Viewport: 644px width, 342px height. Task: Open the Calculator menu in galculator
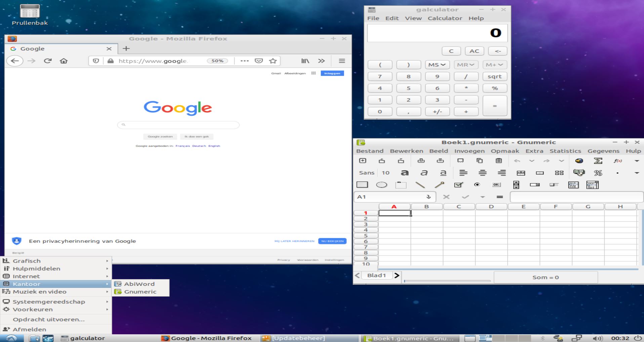pos(445,18)
